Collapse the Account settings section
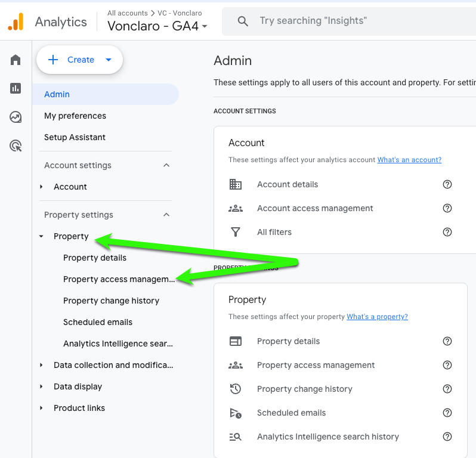Screen dimensions: 476x458 point(166,165)
